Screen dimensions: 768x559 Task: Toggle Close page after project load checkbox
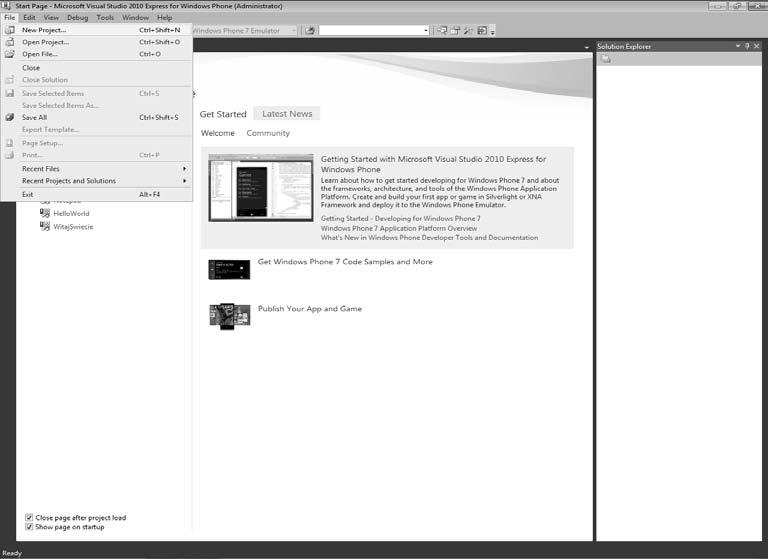[29, 517]
